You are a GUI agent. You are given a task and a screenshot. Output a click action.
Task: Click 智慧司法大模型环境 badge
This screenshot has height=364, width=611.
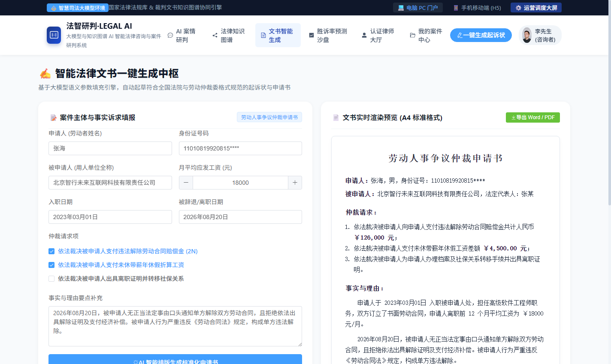click(78, 8)
